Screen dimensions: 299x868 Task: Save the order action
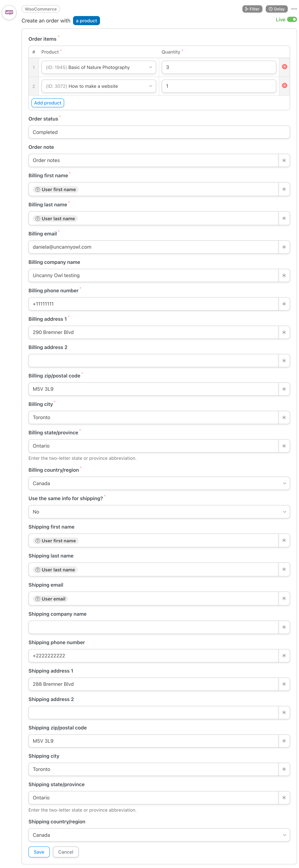click(39, 851)
